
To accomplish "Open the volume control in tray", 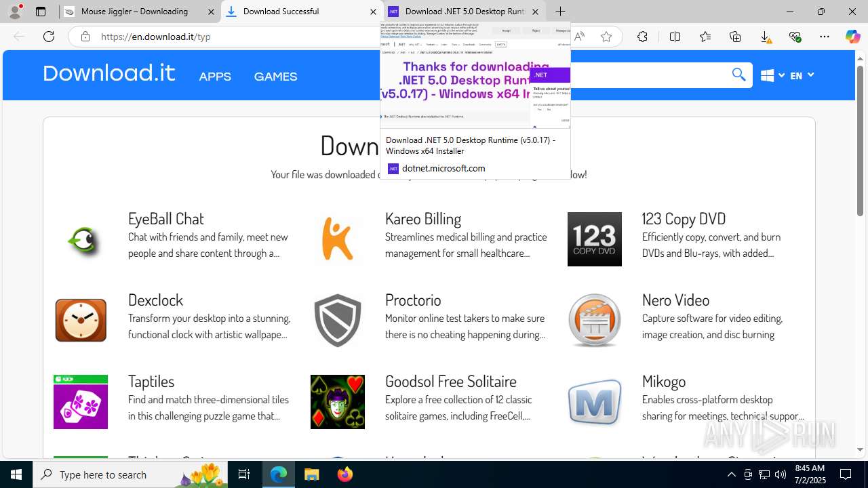I will click(x=780, y=474).
